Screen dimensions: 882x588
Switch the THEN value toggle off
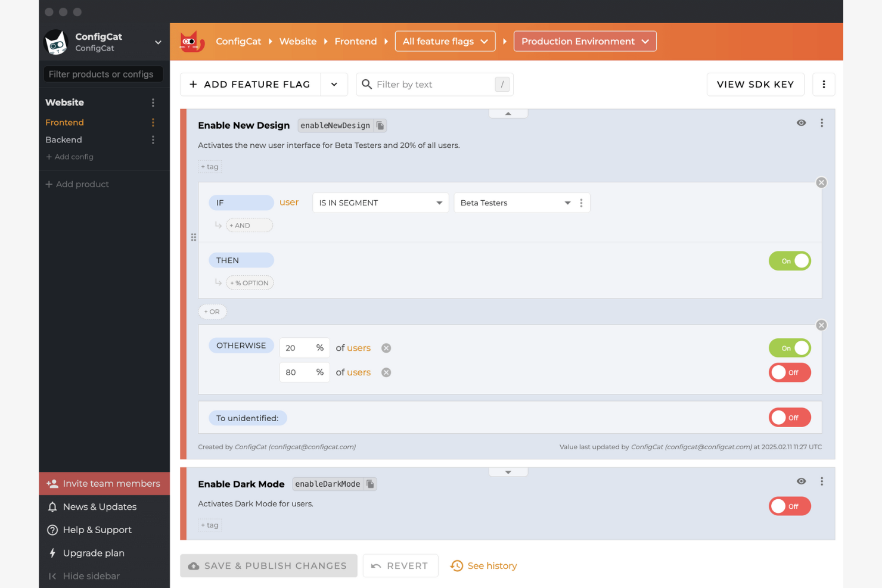(790, 261)
